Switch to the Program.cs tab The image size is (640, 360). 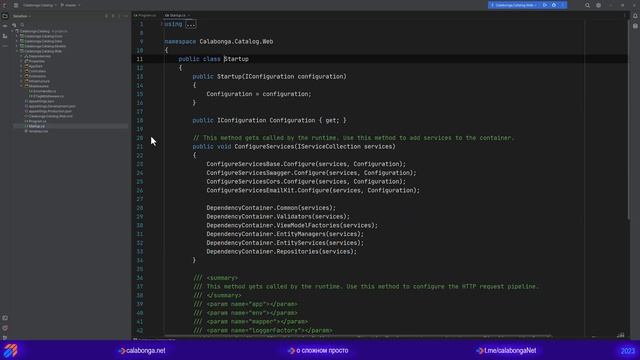(x=145, y=16)
